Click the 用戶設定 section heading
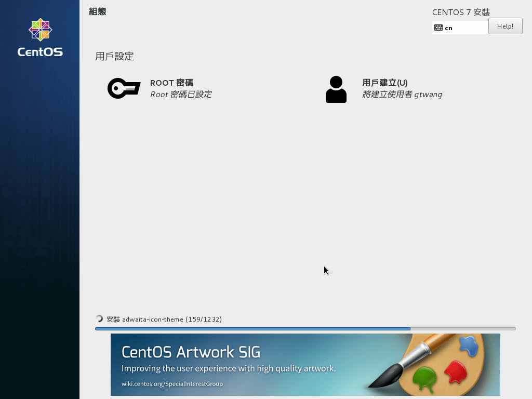This screenshot has width=532, height=399. click(x=114, y=56)
